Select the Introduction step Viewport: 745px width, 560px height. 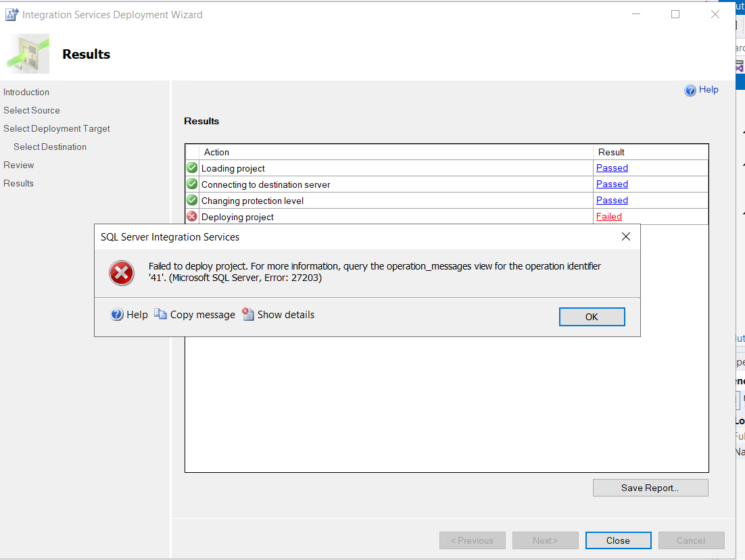pyautogui.click(x=26, y=92)
